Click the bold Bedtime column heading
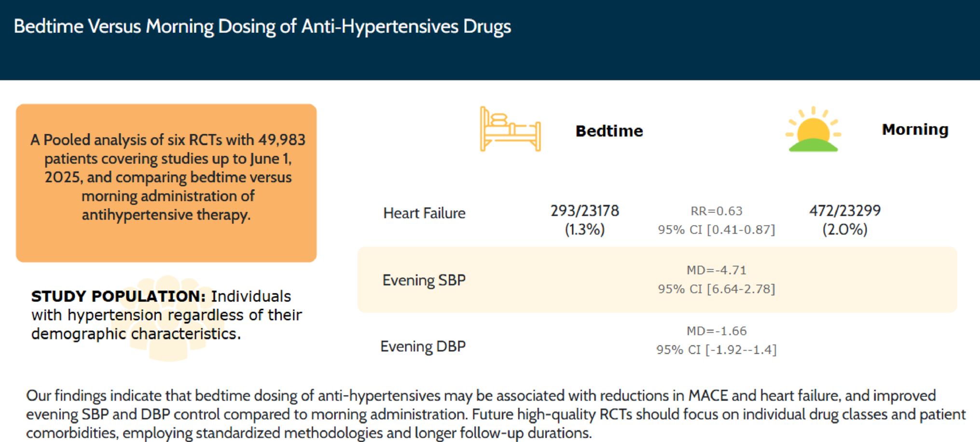 [x=609, y=131]
